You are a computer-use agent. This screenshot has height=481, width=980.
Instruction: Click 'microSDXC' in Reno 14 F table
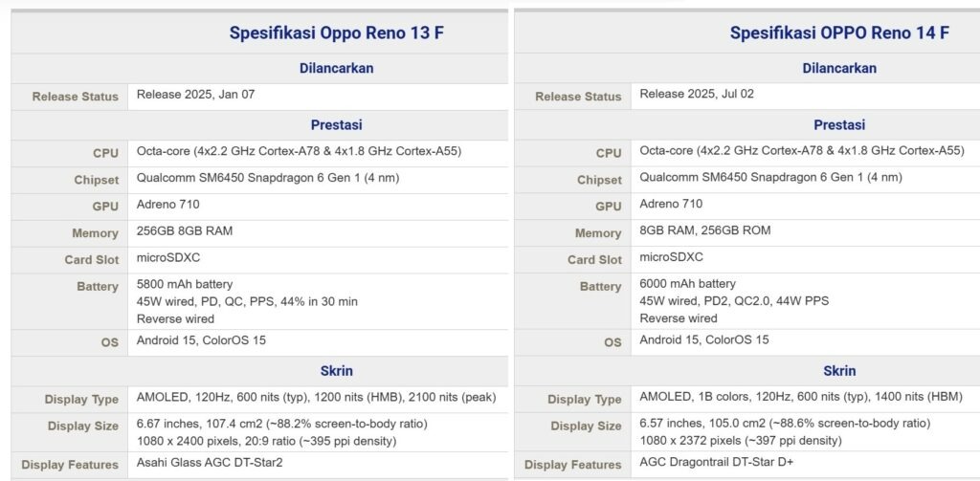pyautogui.click(x=671, y=257)
